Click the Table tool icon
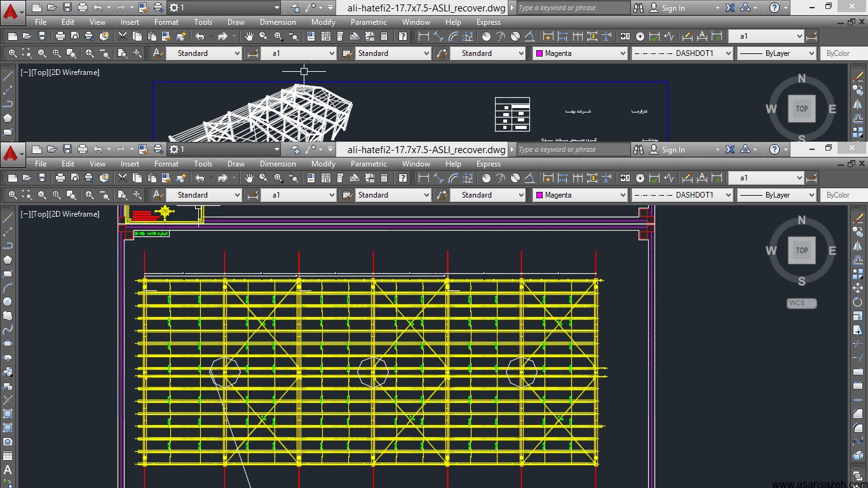 pos(8,456)
